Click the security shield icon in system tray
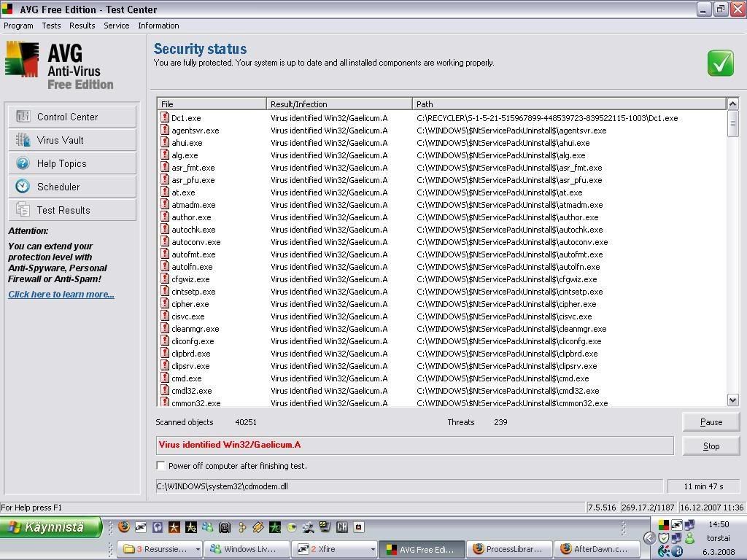 (x=664, y=538)
